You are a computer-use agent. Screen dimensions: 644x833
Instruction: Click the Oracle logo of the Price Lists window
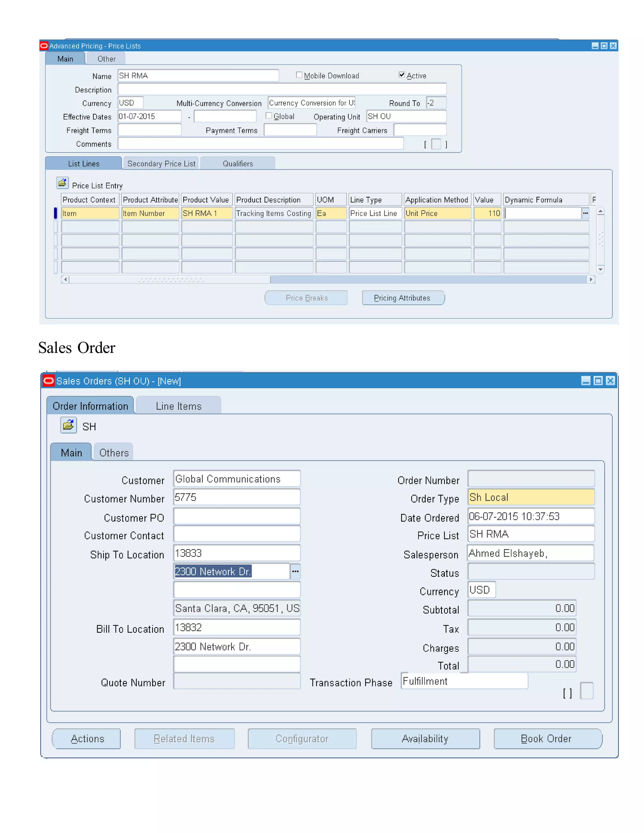(44, 46)
